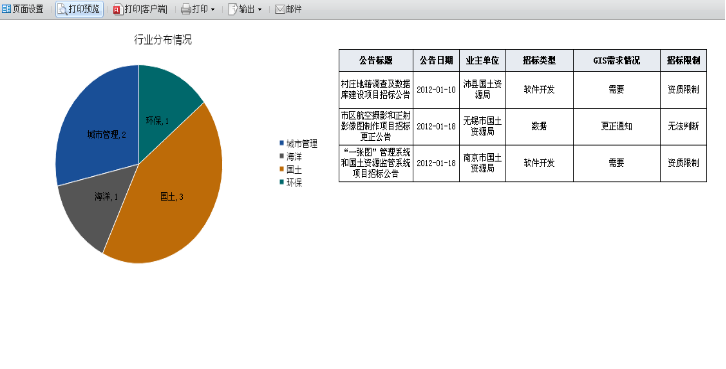Screen dimensions: 726x369
Task: Click the 环保 pie chart slice
Action: tap(164, 102)
